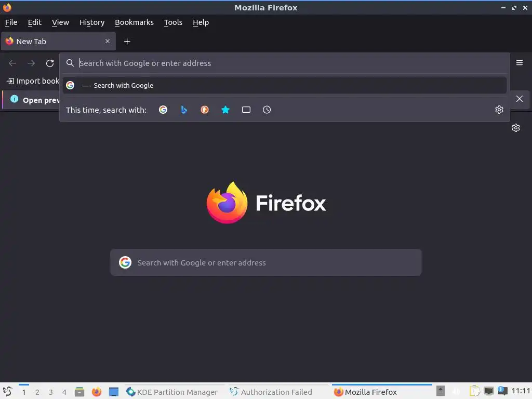
Task: Open the Lubuntu start menu icon
Action: pos(7,392)
